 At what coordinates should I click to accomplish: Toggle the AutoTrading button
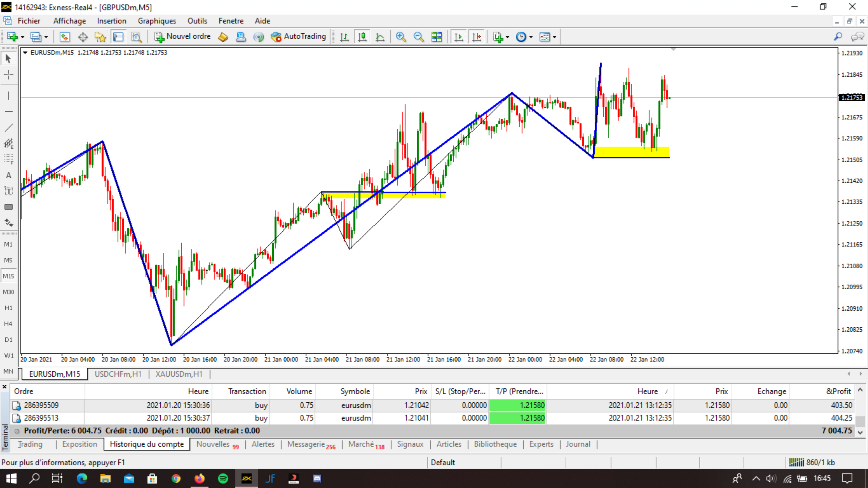[x=299, y=36]
